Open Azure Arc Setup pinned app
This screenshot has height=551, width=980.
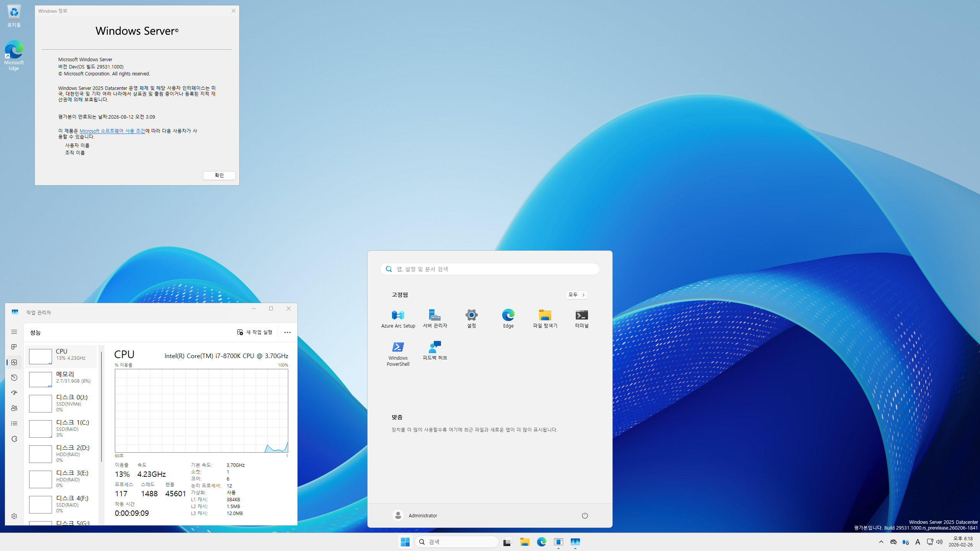[x=398, y=318]
